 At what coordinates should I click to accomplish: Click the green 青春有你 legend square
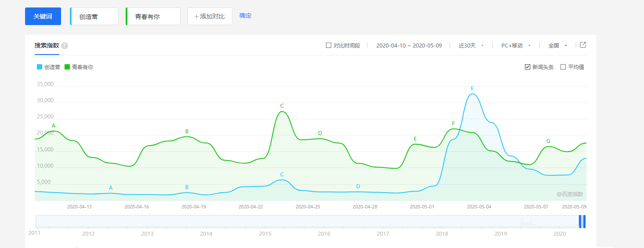click(67, 67)
